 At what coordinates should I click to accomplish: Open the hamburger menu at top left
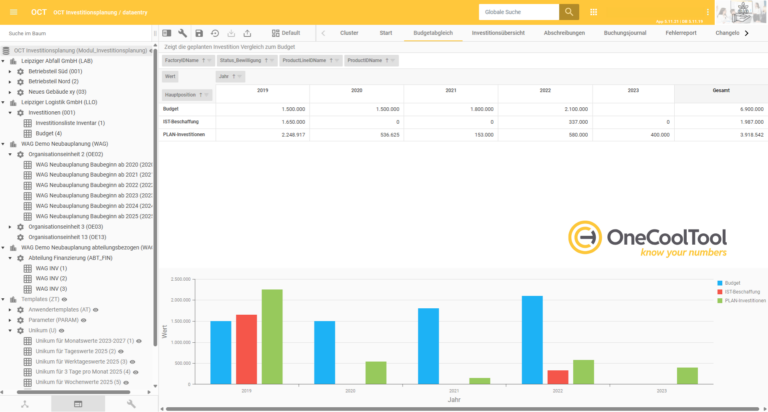pos(11,12)
